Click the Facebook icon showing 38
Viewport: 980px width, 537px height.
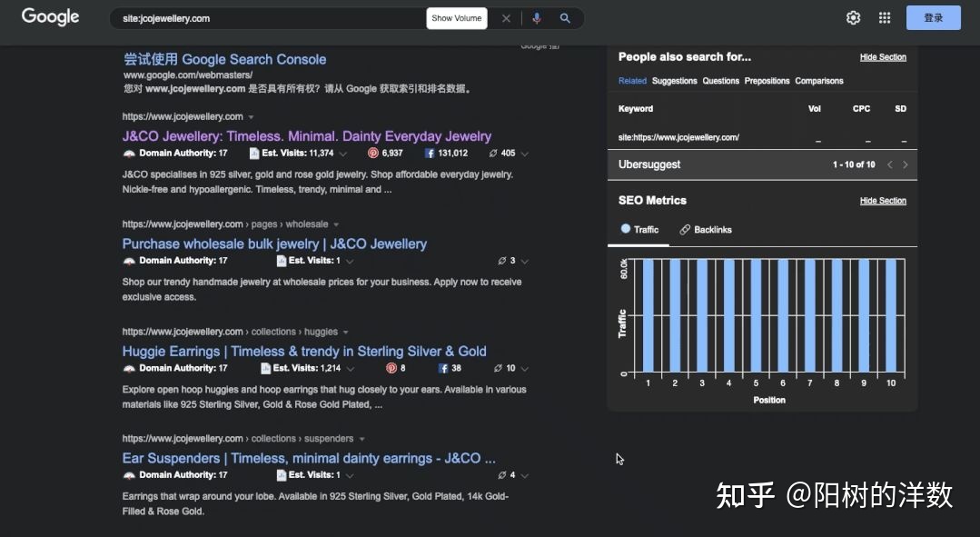(x=443, y=368)
